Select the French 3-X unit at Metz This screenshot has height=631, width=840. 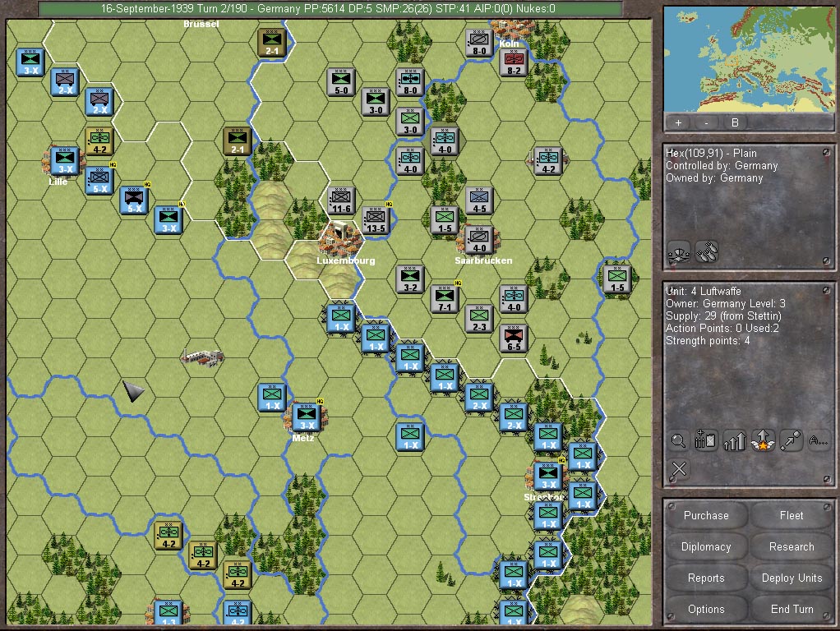[x=307, y=417]
